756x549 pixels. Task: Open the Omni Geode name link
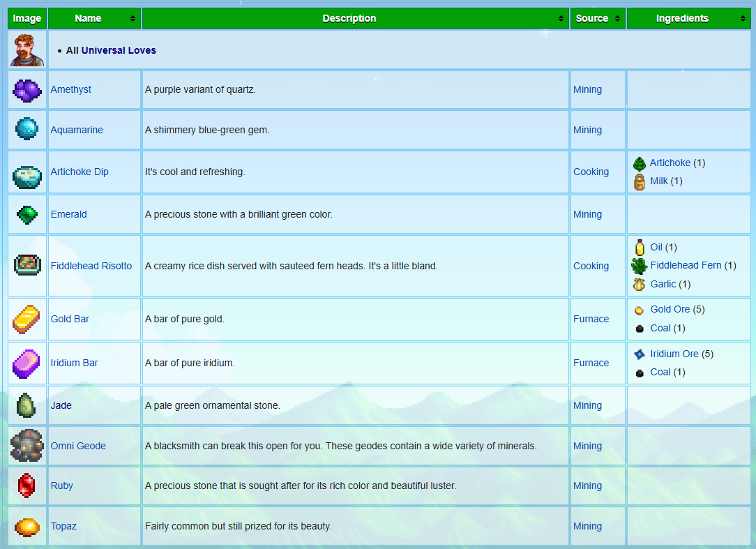point(78,446)
